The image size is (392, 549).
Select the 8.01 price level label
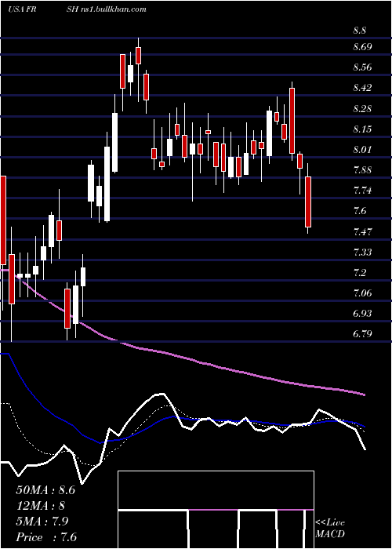point(362,150)
